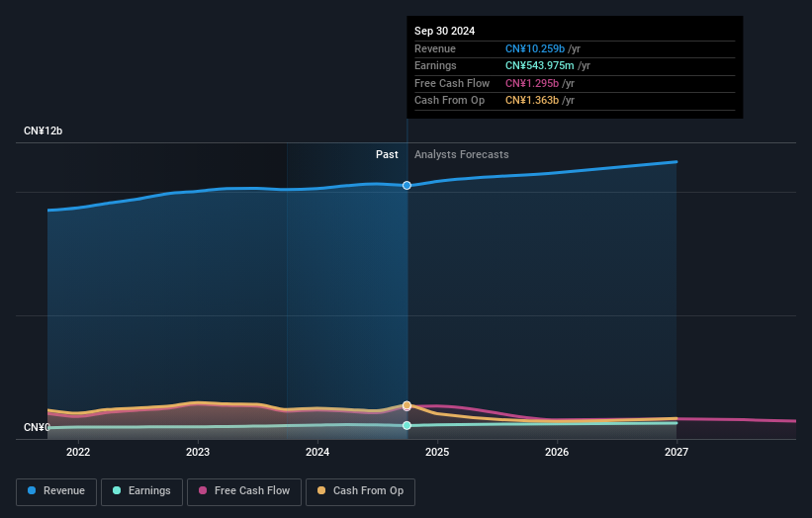Screen dimensions: 812x518
Task: Click the 2023 axis label
Action: click(198, 452)
